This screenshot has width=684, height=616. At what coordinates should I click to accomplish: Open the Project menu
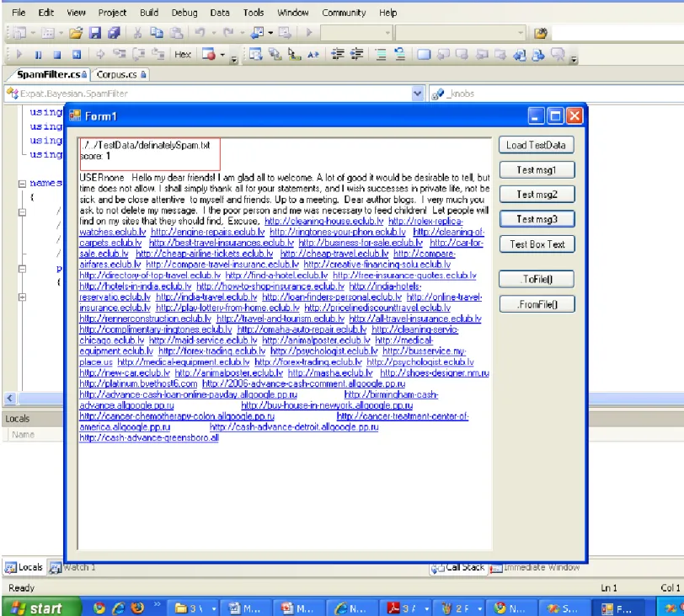pos(112,13)
